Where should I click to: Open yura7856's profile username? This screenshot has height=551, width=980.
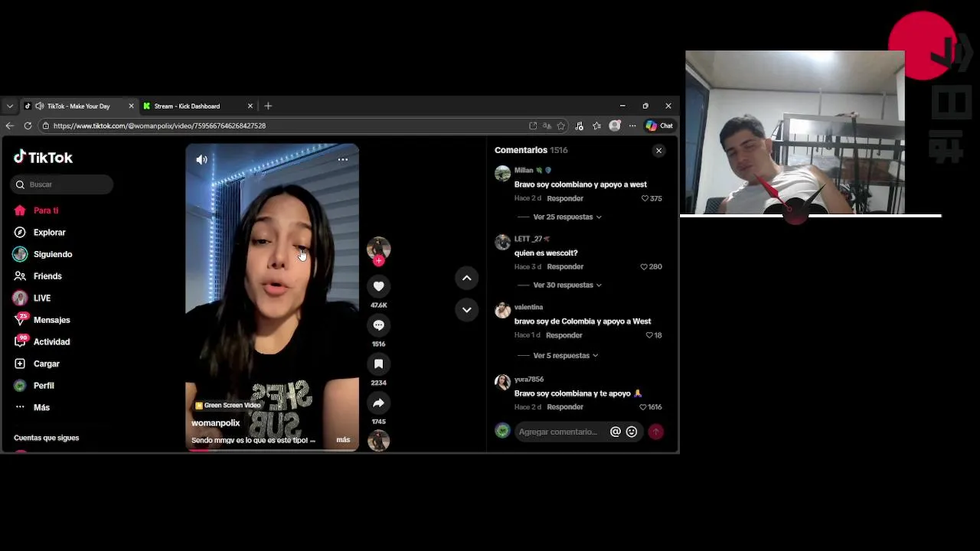click(x=529, y=380)
